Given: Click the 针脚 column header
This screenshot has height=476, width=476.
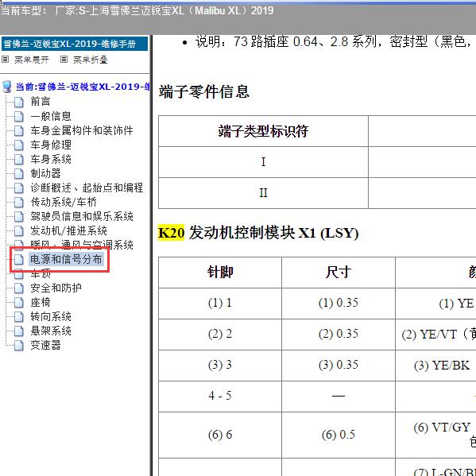Looking at the screenshot, I should pyautogui.click(x=220, y=273).
